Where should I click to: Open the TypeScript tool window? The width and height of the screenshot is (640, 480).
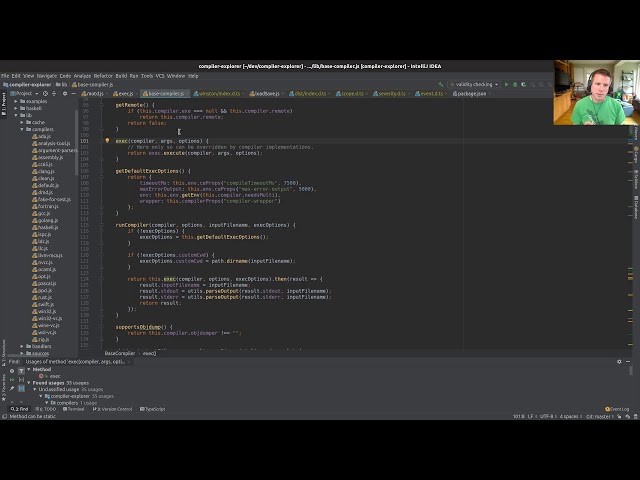(153, 409)
